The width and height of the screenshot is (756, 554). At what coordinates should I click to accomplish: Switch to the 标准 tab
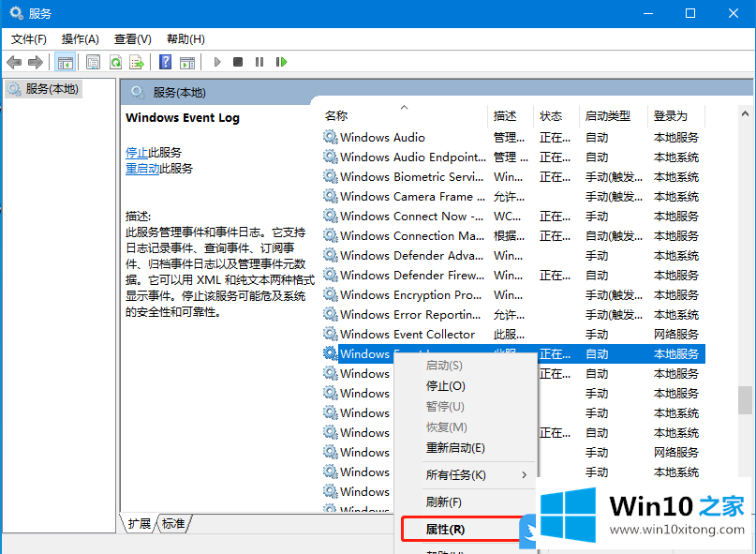coord(173,524)
